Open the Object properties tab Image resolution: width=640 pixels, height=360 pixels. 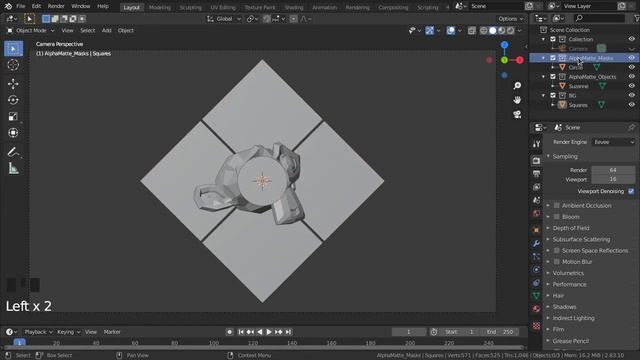(x=536, y=230)
